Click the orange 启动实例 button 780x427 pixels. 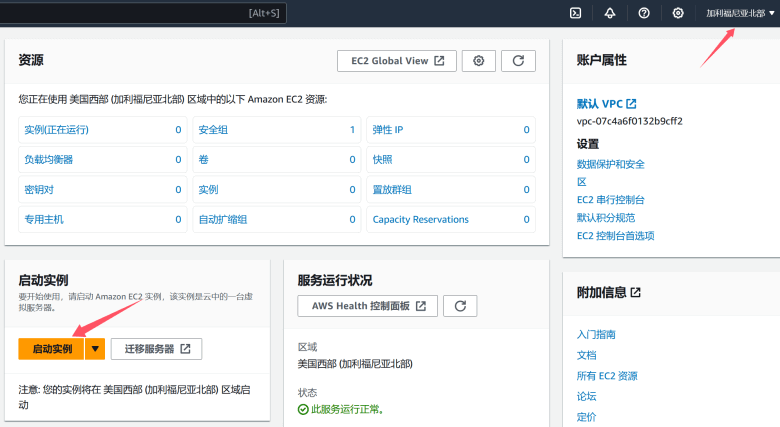51,349
